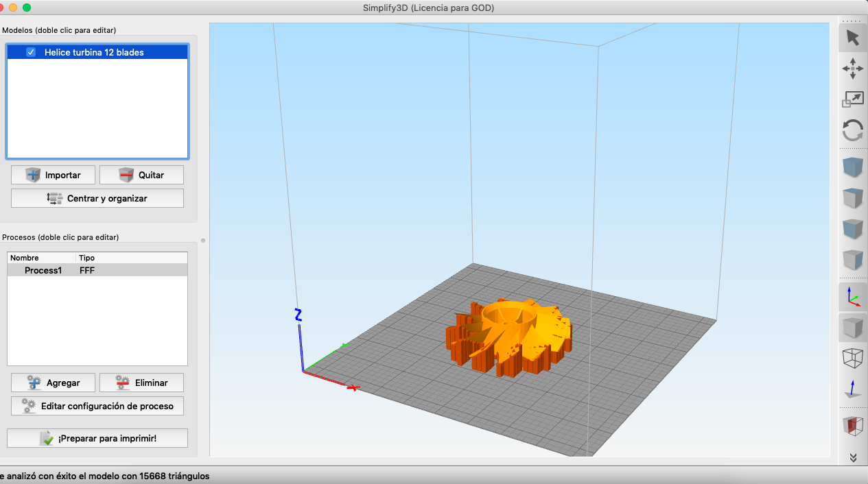Click the Importar button
868x484 pixels.
point(54,175)
